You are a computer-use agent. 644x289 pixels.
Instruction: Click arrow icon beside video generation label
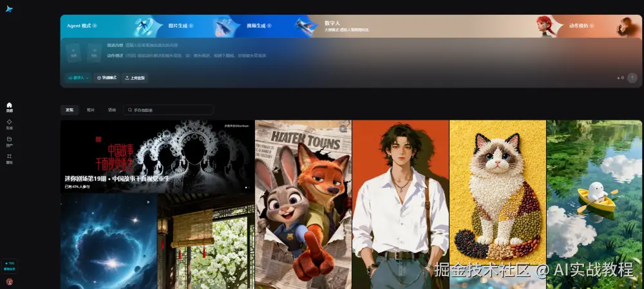(269, 26)
